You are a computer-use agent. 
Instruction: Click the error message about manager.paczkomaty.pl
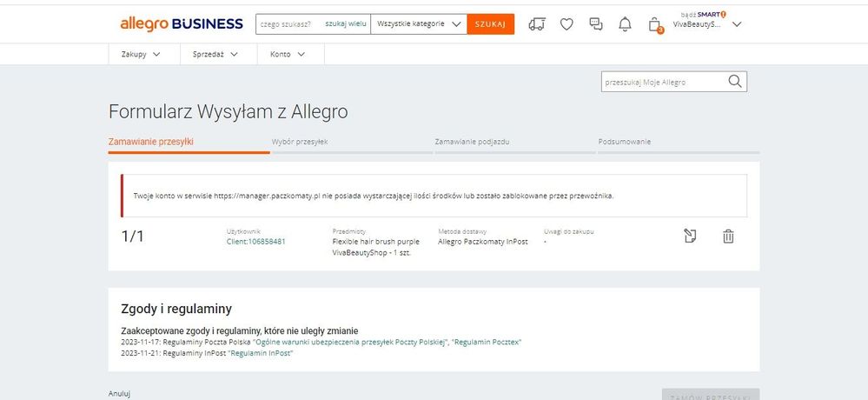click(x=374, y=196)
